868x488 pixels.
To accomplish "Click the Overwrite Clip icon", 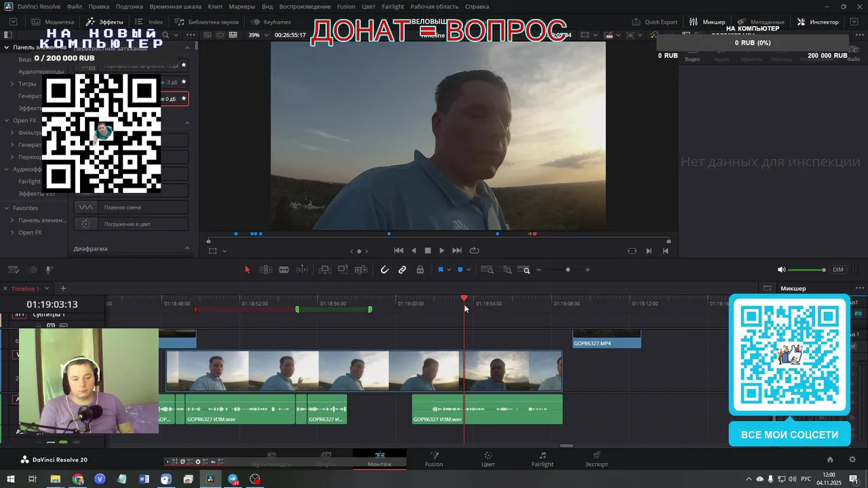I will point(343,270).
